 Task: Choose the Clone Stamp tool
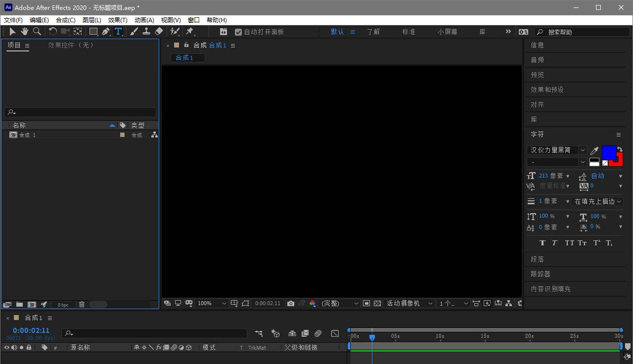(x=146, y=32)
